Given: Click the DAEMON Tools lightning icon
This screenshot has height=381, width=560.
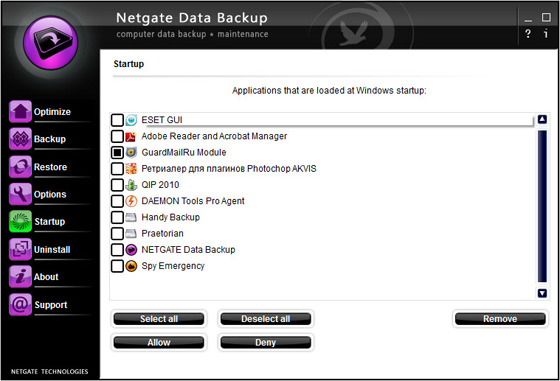Looking at the screenshot, I should tap(131, 201).
